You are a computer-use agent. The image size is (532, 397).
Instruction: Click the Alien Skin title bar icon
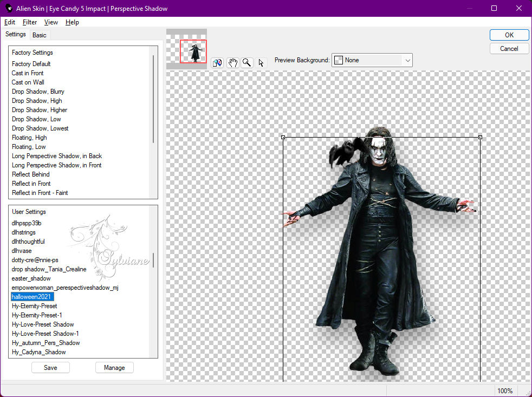point(9,8)
